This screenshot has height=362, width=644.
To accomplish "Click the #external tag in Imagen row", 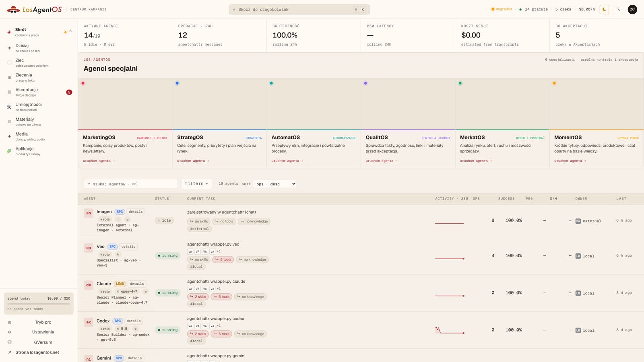I will click(200, 229).
